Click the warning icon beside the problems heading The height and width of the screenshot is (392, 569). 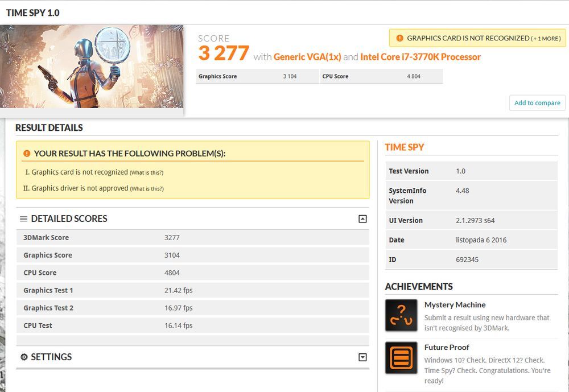coord(27,154)
